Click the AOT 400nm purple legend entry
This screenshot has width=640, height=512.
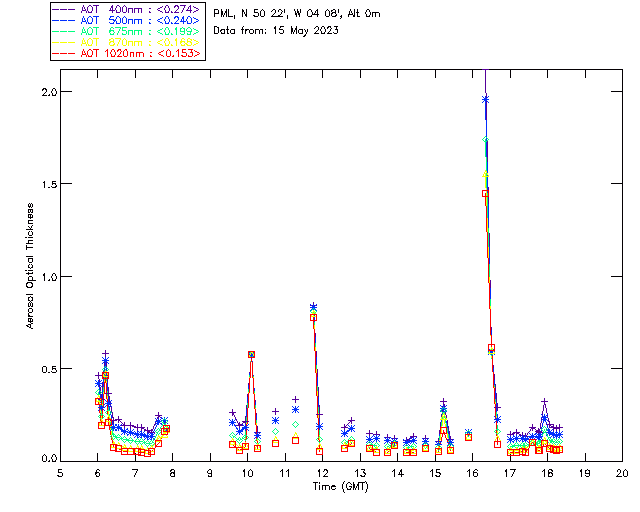(126, 9)
